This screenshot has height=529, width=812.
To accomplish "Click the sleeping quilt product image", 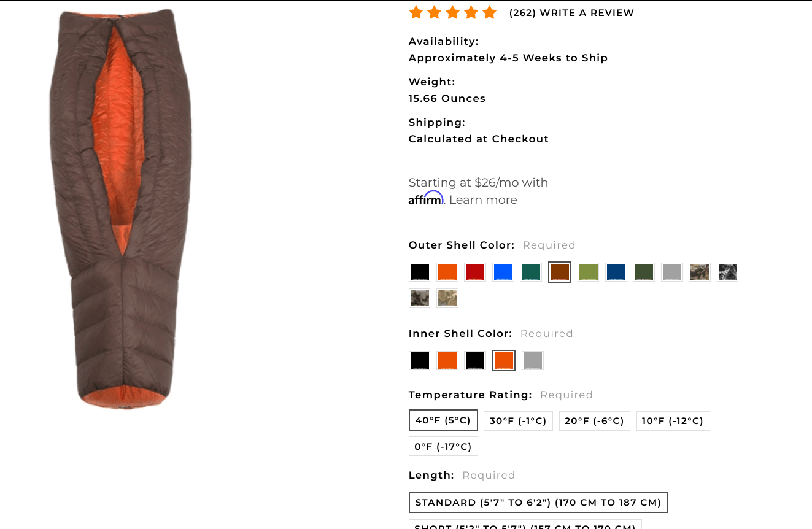I will point(122,209).
